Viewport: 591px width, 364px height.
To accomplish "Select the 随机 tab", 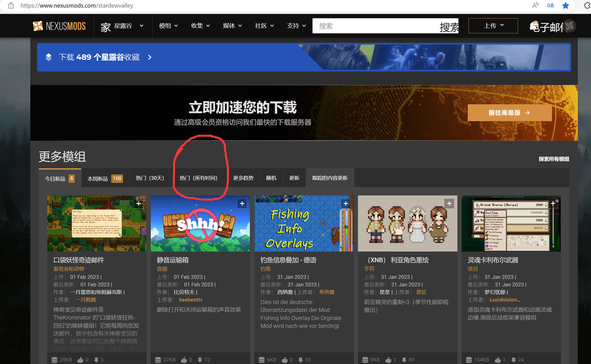I will pos(271,178).
